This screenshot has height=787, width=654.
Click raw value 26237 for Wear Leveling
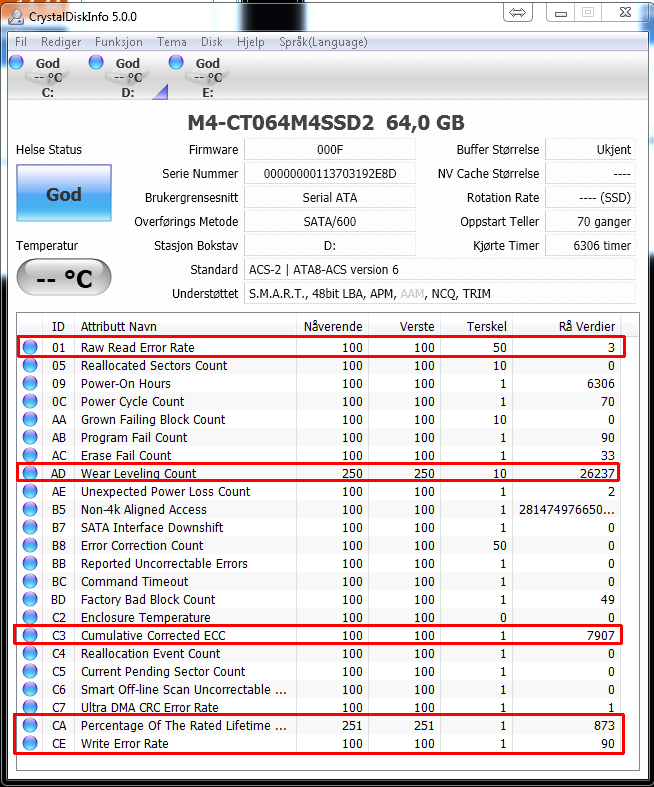click(597, 473)
